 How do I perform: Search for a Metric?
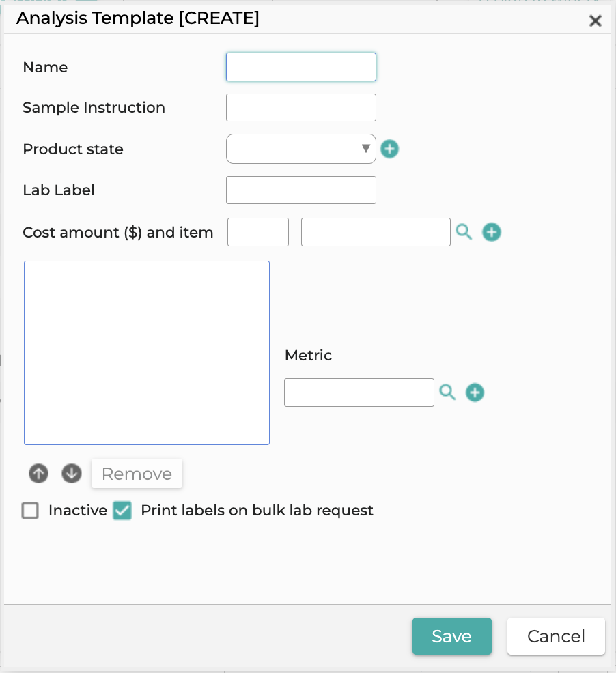tap(447, 392)
